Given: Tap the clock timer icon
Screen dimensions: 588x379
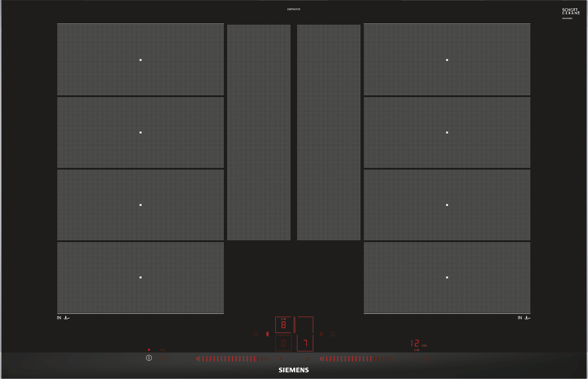Looking at the screenshot, I should (413, 358).
